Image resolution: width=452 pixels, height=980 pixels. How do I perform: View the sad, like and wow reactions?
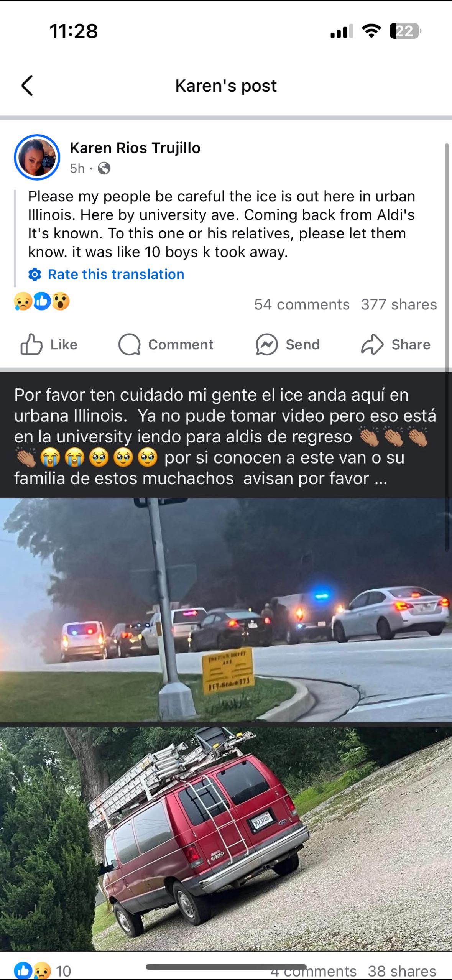point(42,301)
